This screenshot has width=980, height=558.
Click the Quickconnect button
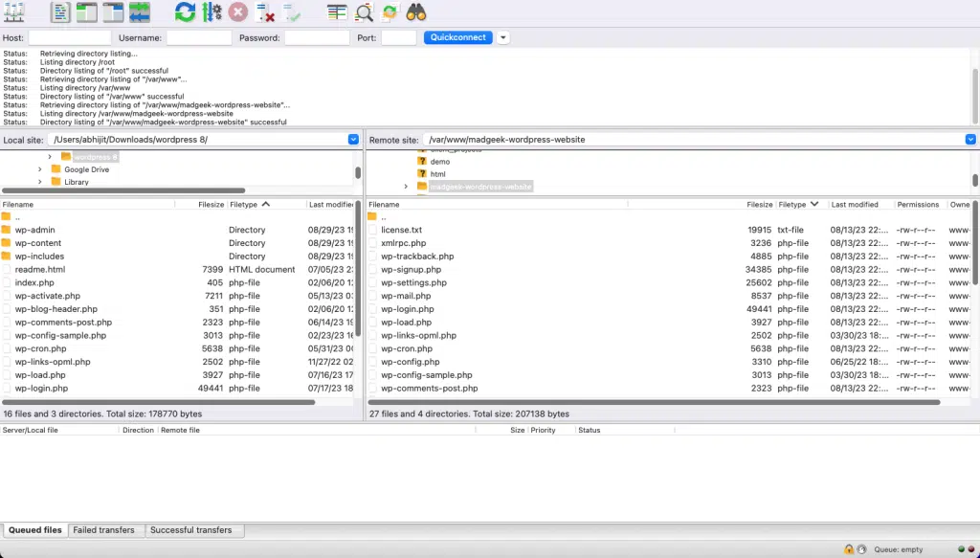point(457,38)
